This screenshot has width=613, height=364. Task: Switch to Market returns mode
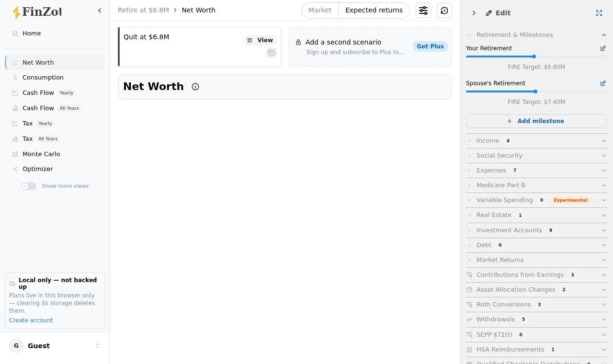click(320, 10)
